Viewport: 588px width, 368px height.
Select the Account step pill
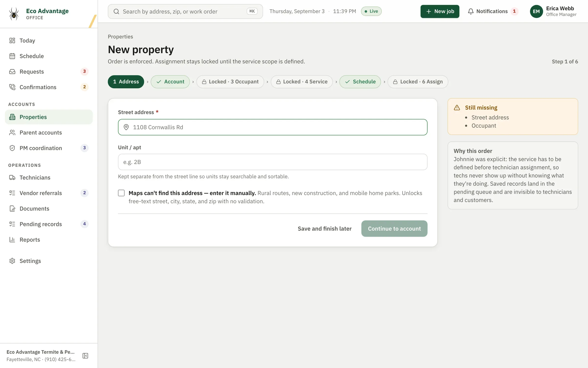click(170, 82)
